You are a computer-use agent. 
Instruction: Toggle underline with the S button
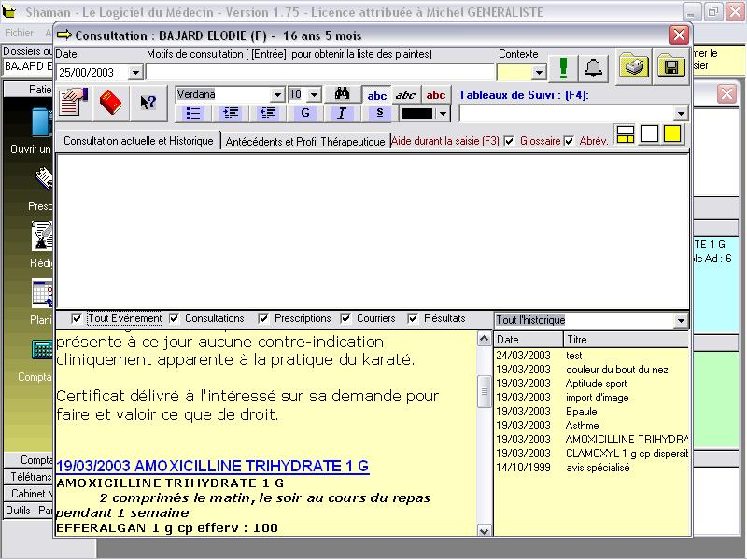point(379,113)
